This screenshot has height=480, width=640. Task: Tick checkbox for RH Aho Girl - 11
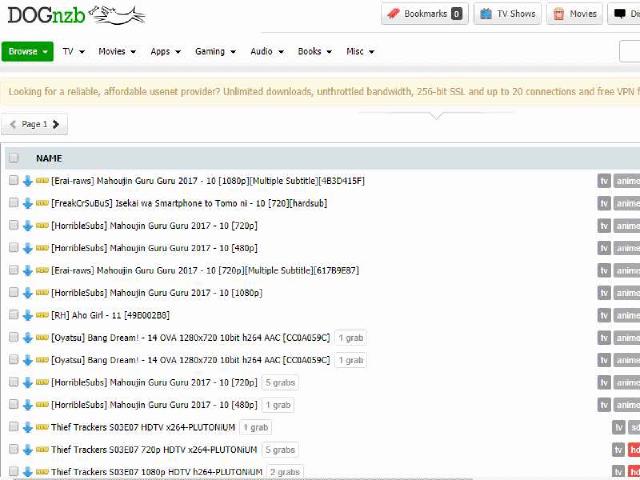[13, 315]
